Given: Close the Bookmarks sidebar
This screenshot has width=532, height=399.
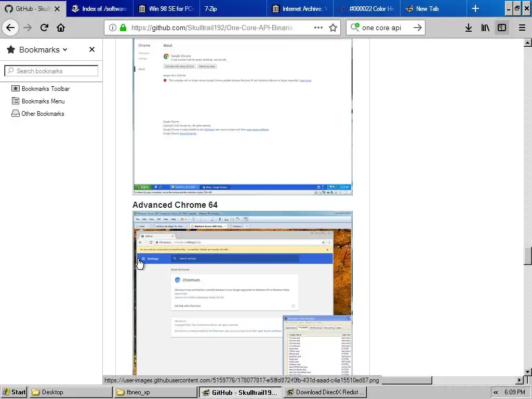Looking at the screenshot, I should pyautogui.click(x=91, y=49).
